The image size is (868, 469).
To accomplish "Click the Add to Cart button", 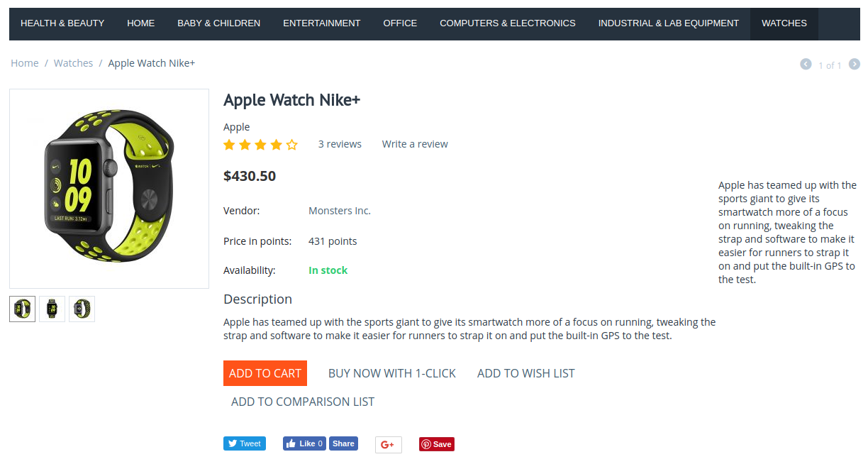I will [265, 373].
